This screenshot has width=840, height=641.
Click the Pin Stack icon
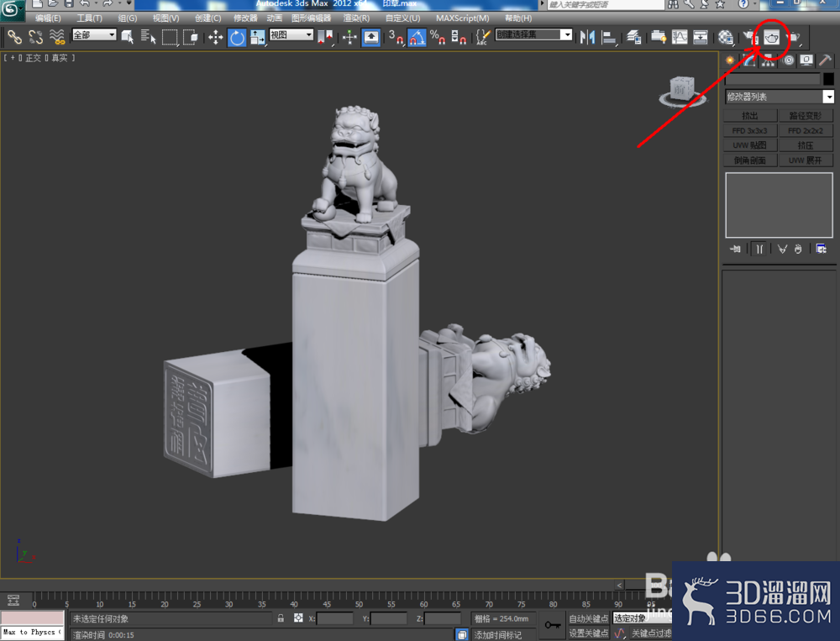[735, 249]
